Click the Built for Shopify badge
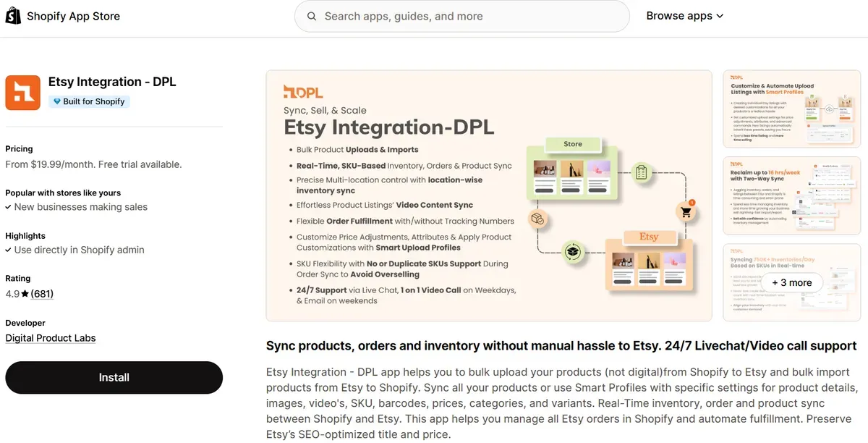This screenshot has width=868, height=443. click(x=89, y=101)
